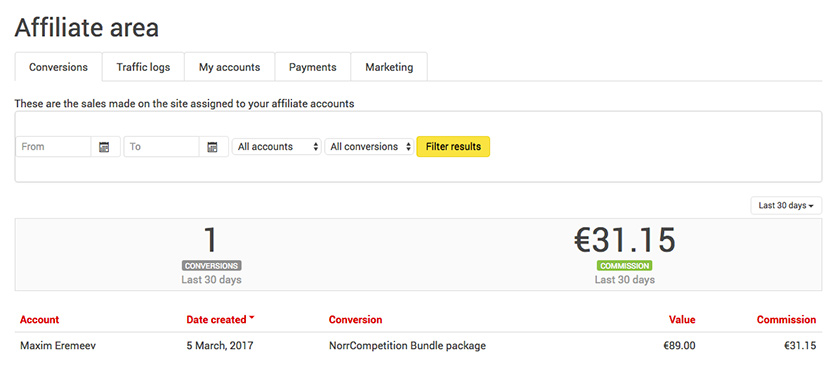Image resolution: width=837 pixels, height=369 pixels.
Task: Sort by Conversion column header
Action: pos(356,320)
